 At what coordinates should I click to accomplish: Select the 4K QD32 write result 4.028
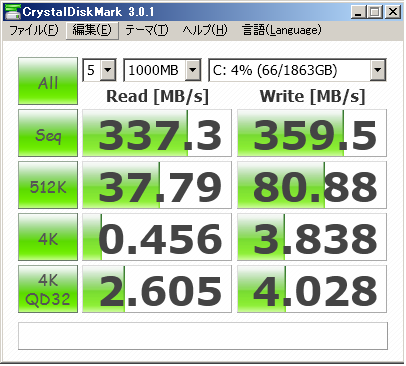coord(312,289)
